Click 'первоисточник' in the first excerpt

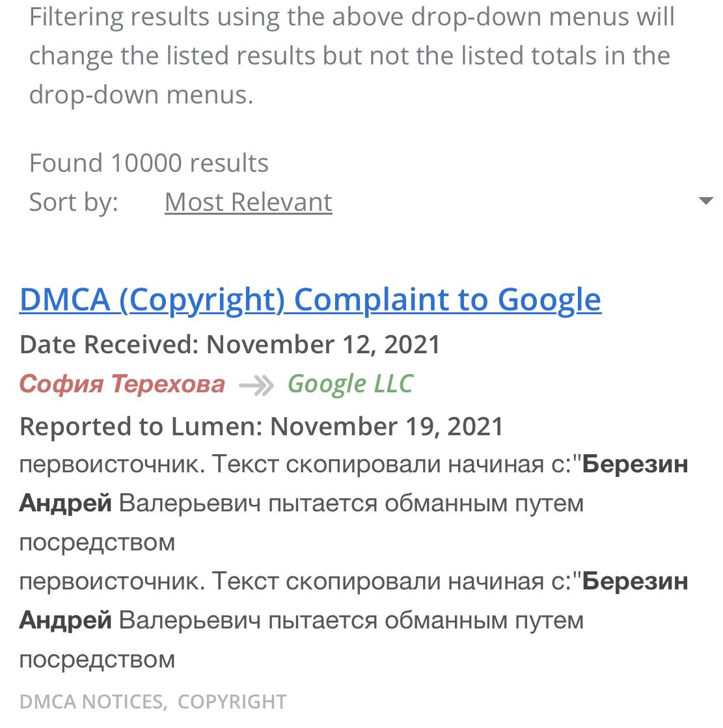pos(112,465)
